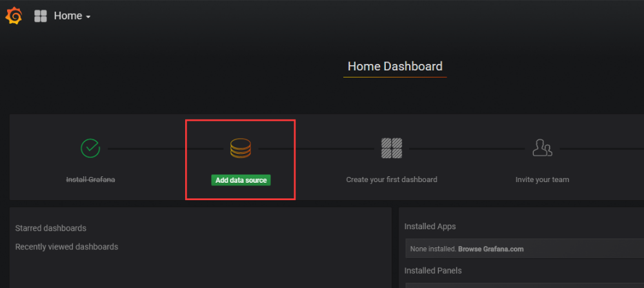Click the green checkmark Install Grafana icon
This screenshot has width=644, height=288.
click(x=90, y=149)
